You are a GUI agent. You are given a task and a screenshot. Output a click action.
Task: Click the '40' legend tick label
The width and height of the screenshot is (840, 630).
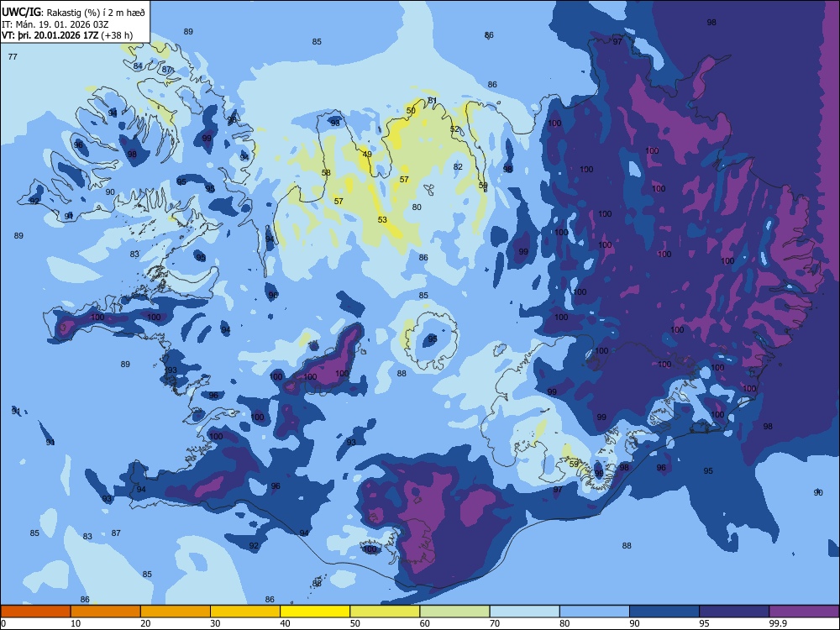click(286, 623)
